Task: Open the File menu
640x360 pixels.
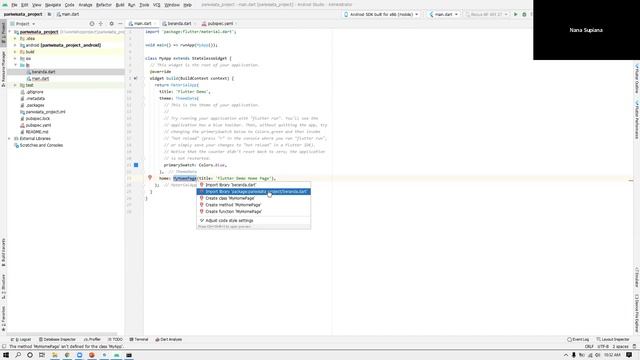Action: pyautogui.click(x=14, y=5)
